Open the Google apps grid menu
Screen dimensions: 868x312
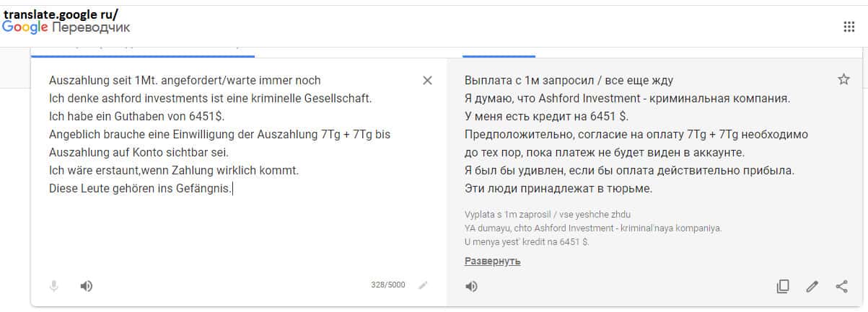tap(849, 27)
